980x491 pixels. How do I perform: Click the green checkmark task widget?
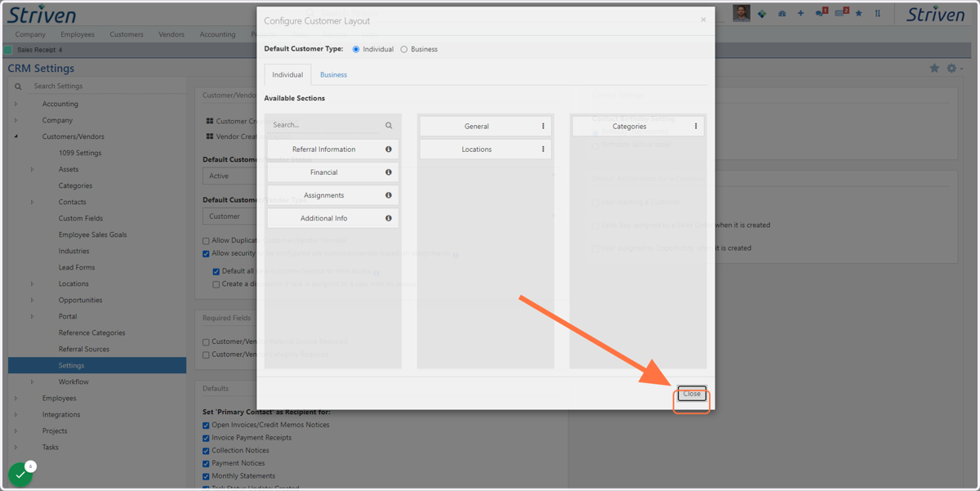pos(20,474)
